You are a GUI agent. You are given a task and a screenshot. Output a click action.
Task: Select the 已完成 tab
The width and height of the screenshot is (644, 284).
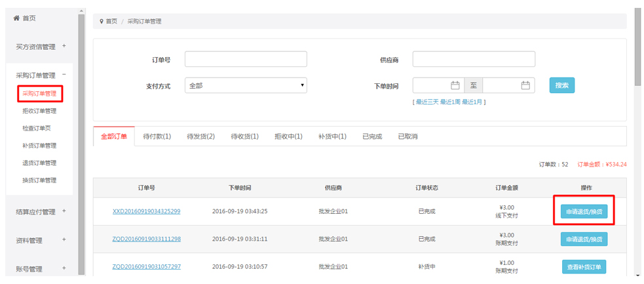point(371,136)
